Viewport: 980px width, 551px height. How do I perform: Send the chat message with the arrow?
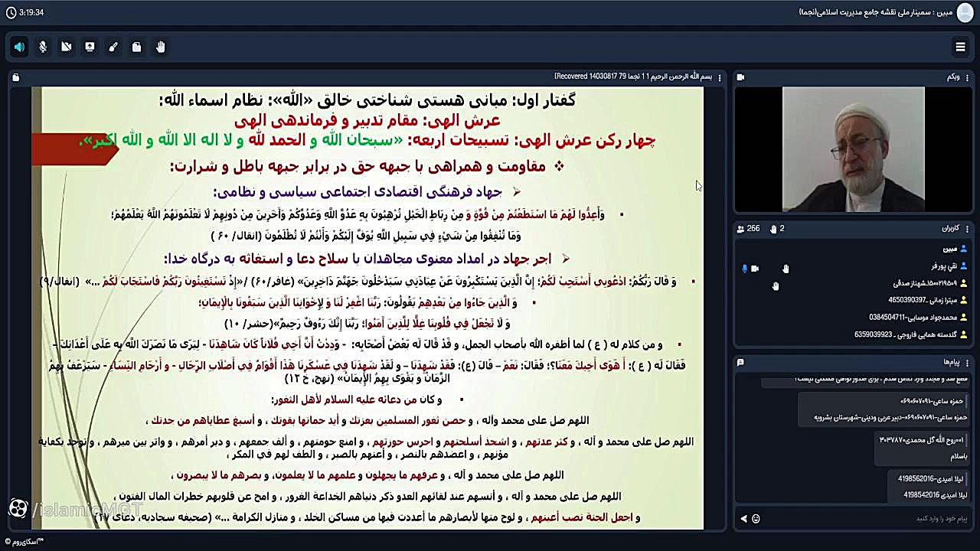[743, 519]
